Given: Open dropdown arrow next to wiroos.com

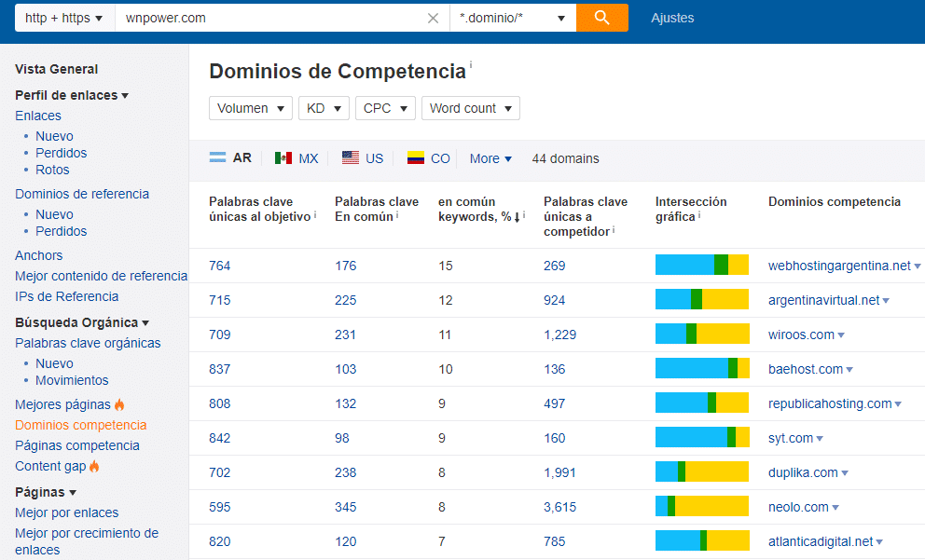Looking at the screenshot, I should 841,335.
